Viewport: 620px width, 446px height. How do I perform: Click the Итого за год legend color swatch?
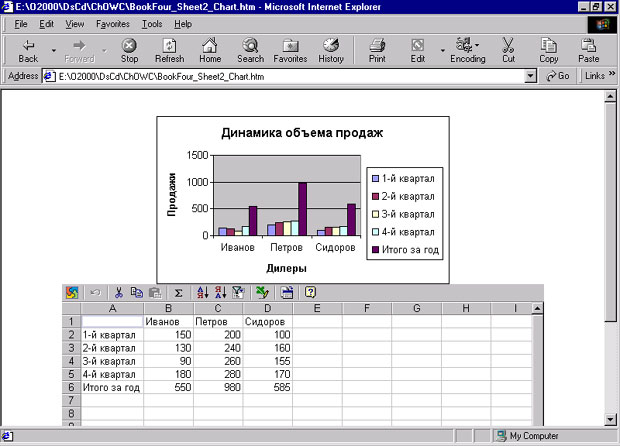point(376,249)
